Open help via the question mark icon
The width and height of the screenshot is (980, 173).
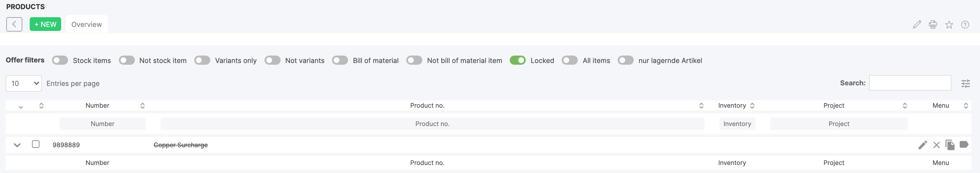pyautogui.click(x=965, y=24)
